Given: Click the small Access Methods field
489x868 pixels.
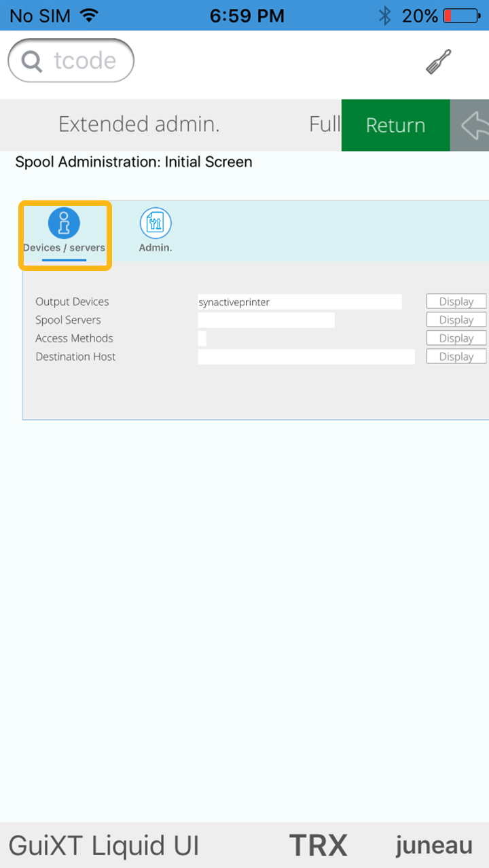Looking at the screenshot, I should 202,338.
